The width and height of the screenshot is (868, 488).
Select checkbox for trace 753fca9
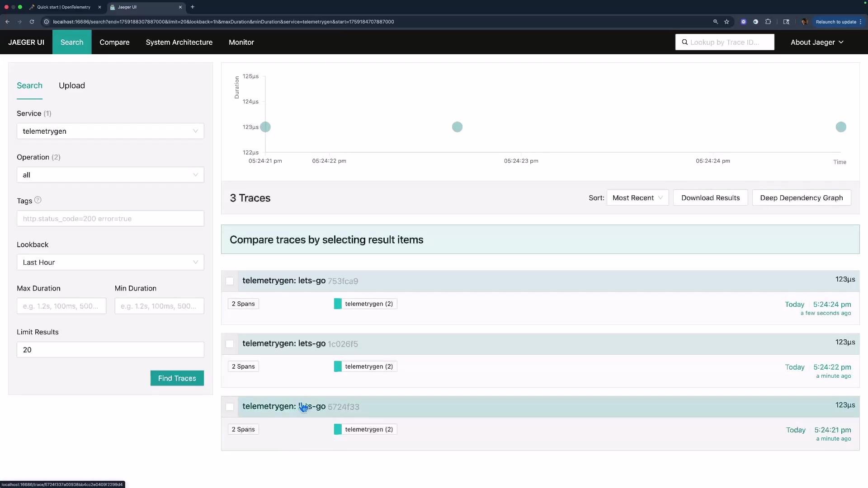pos(230,281)
